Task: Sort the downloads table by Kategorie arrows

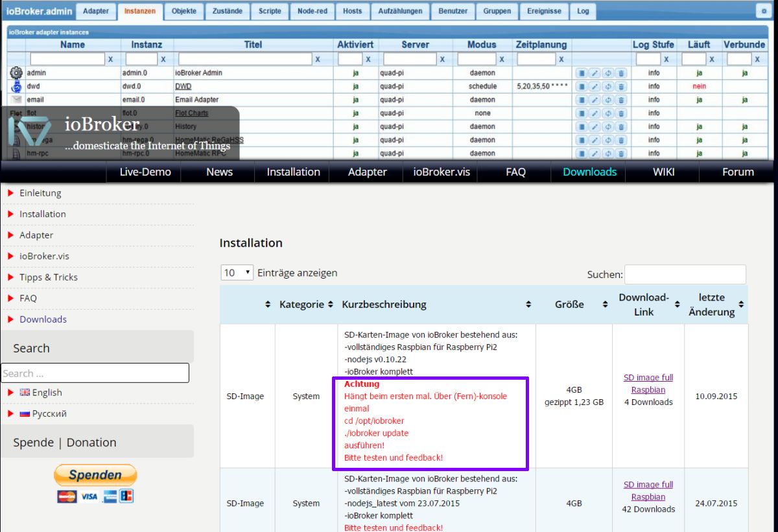Action: point(330,305)
